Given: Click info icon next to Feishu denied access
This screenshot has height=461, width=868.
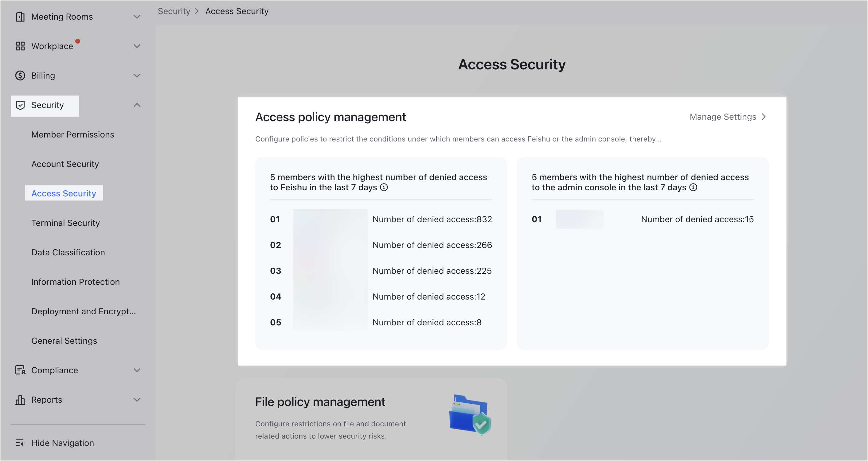Looking at the screenshot, I should [x=384, y=188].
